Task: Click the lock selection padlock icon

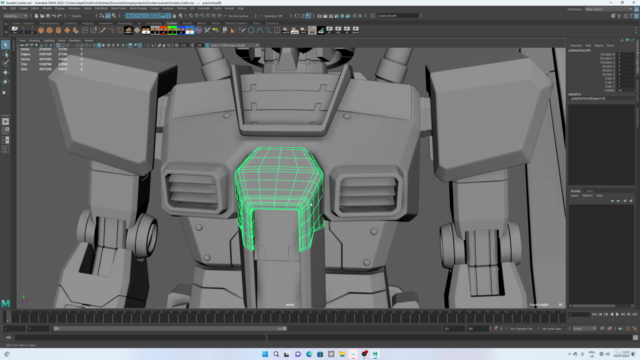Action: pyautogui.click(x=174, y=16)
